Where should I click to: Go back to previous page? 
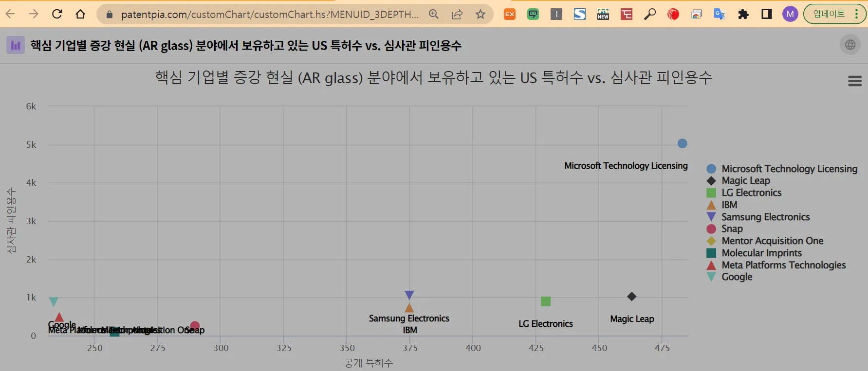[x=10, y=14]
